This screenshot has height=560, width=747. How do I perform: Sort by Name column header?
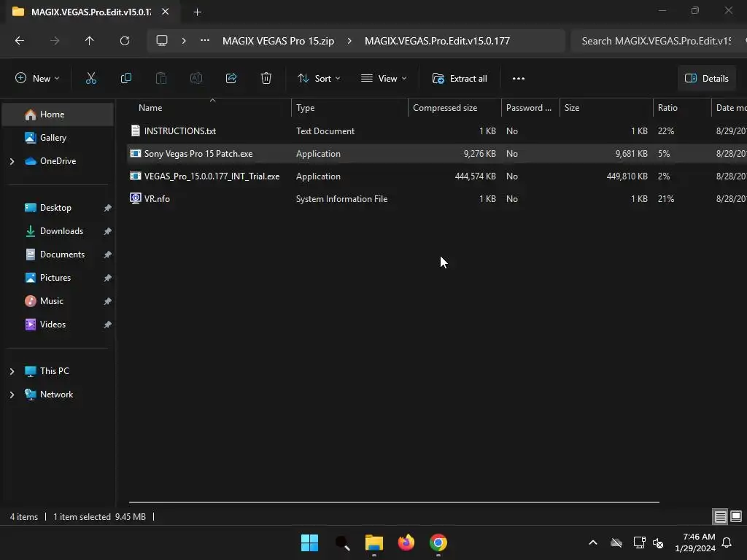209,108
